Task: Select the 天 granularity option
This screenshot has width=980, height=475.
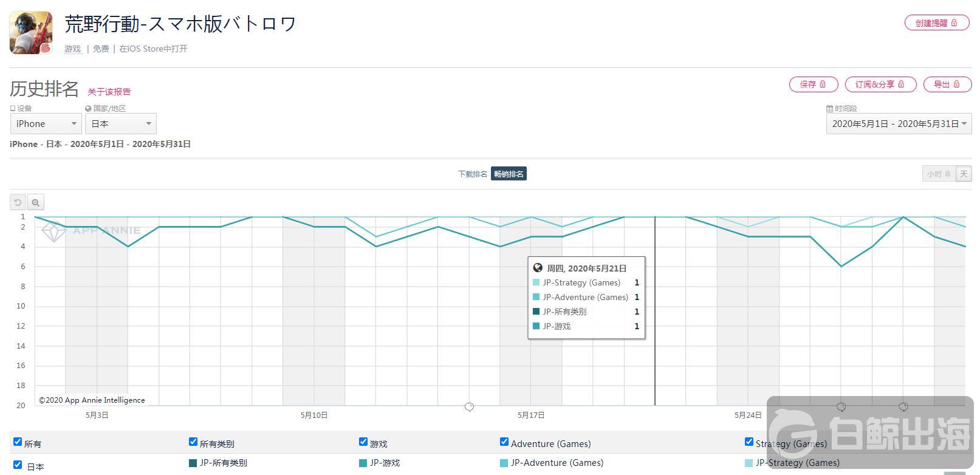Action: [x=964, y=174]
